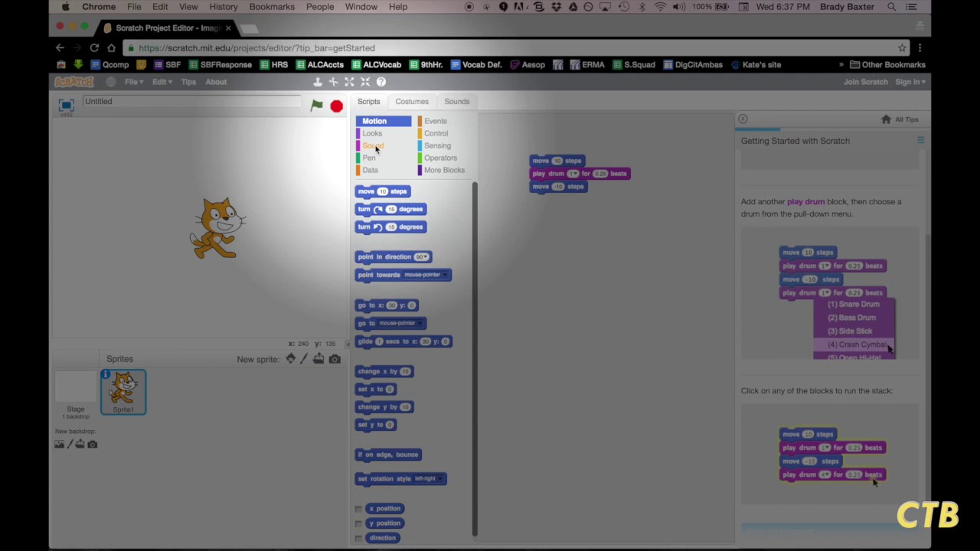Viewport: 980px width, 551px height.
Task: Select the Control blocks category
Action: (x=436, y=133)
